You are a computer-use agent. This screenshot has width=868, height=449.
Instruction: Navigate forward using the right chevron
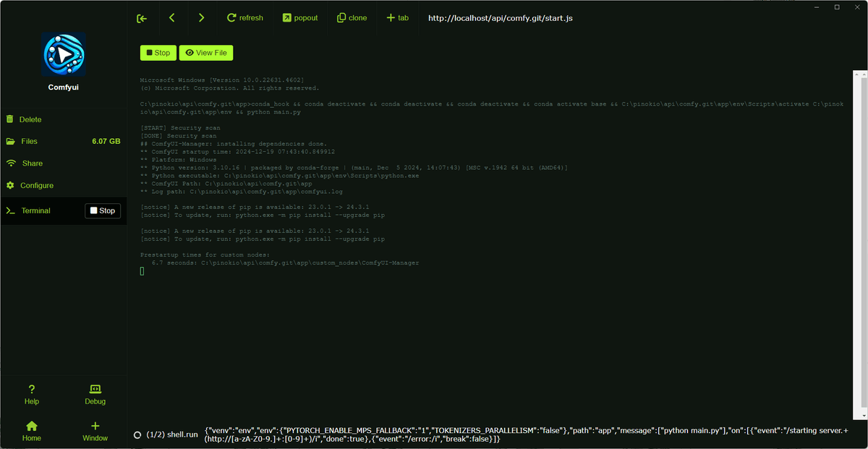tap(202, 17)
